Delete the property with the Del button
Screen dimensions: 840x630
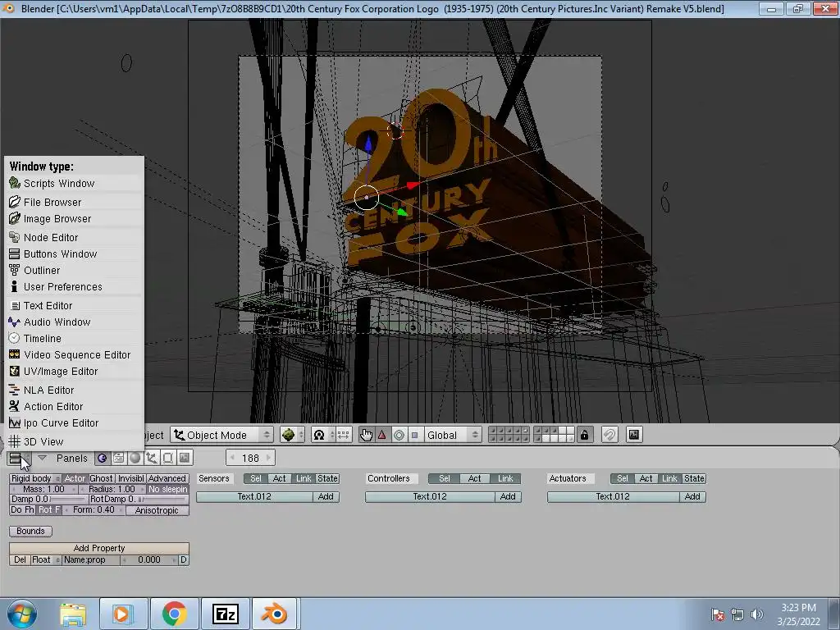click(x=20, y=559)
